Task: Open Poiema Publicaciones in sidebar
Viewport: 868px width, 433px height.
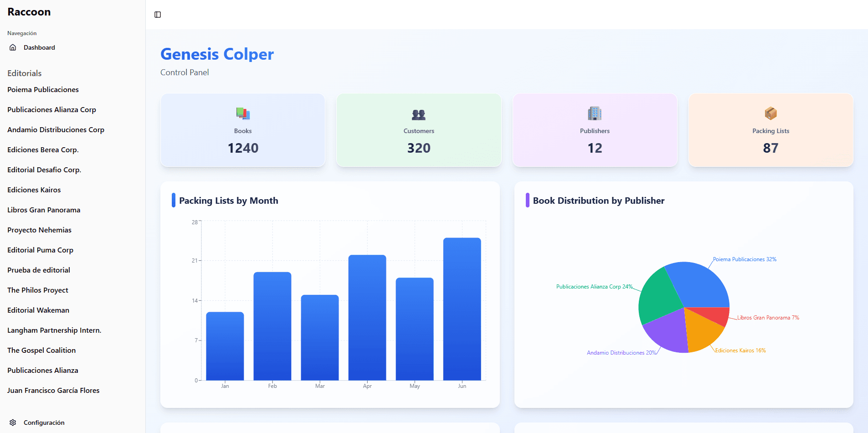Action: [43, 90]
